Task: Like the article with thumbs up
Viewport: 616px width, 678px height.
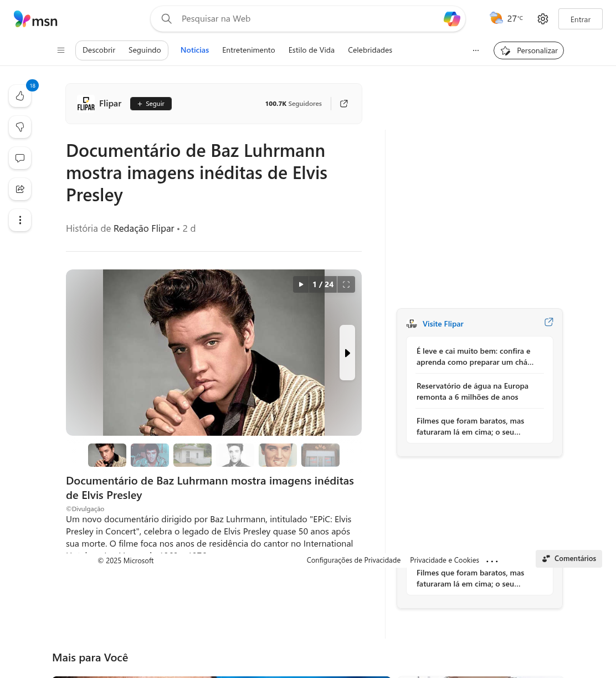Action: coord(20,96)
